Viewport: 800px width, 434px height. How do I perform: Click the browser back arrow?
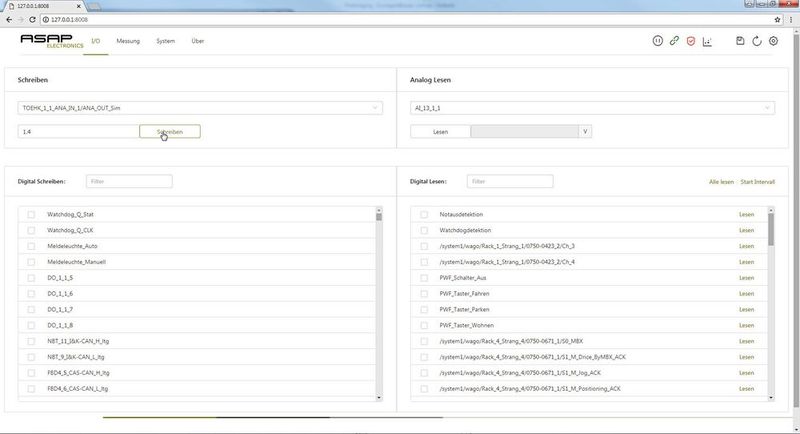[9, 19]
